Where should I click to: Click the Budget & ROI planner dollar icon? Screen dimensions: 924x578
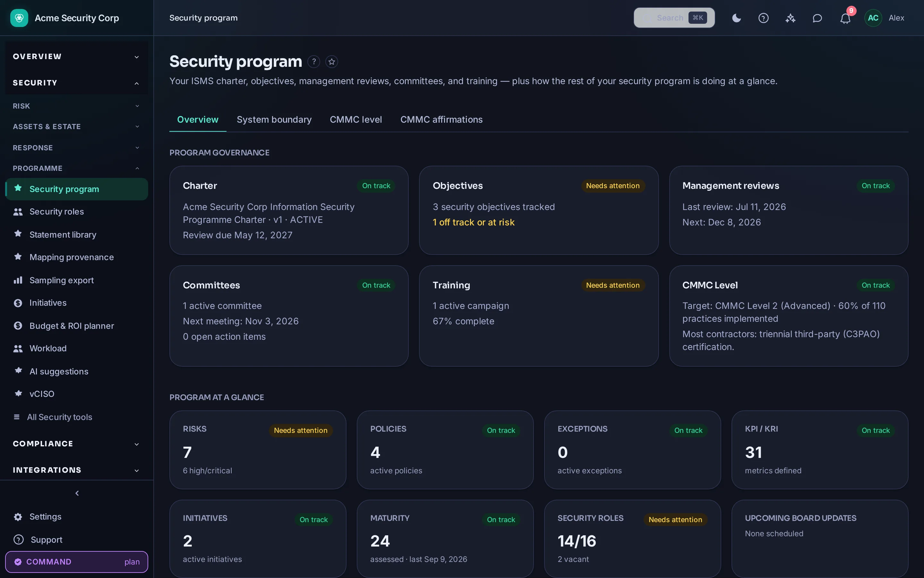[18, 326]
